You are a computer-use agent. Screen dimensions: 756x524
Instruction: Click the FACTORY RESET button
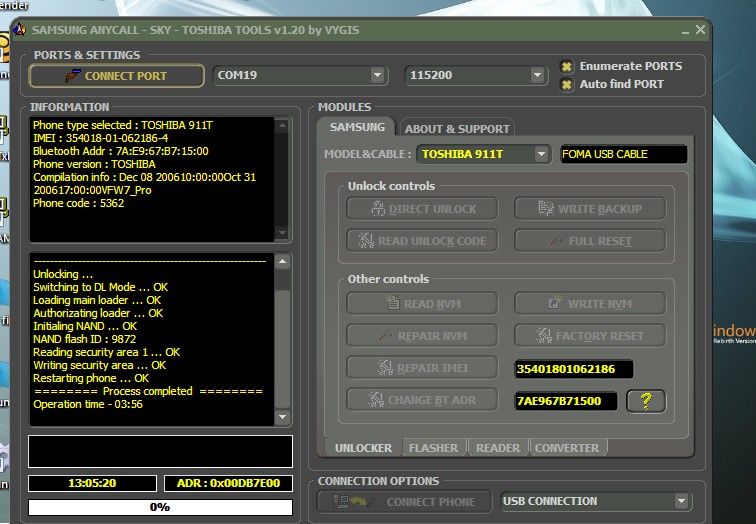click(x=590, y=336)
